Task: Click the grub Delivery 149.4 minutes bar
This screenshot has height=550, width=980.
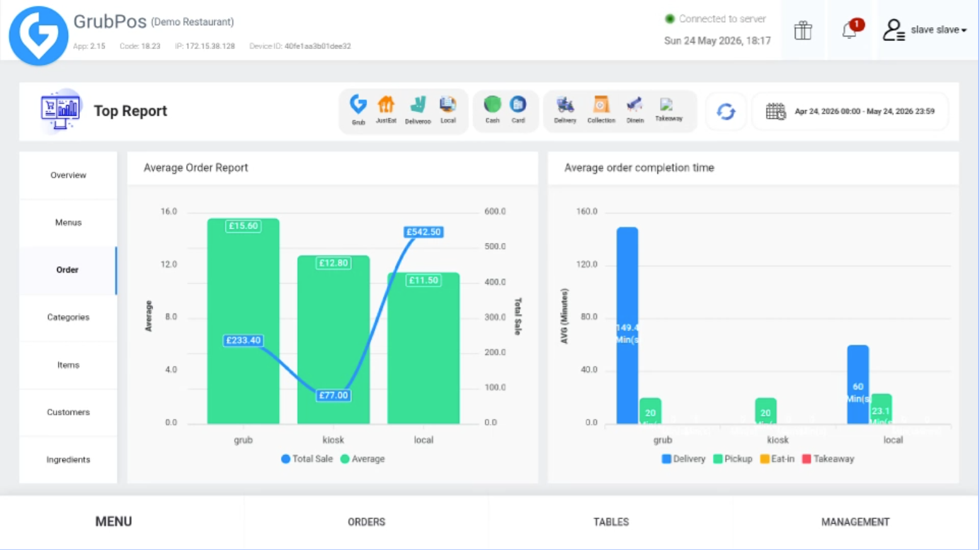Action: tap(627, 325)
